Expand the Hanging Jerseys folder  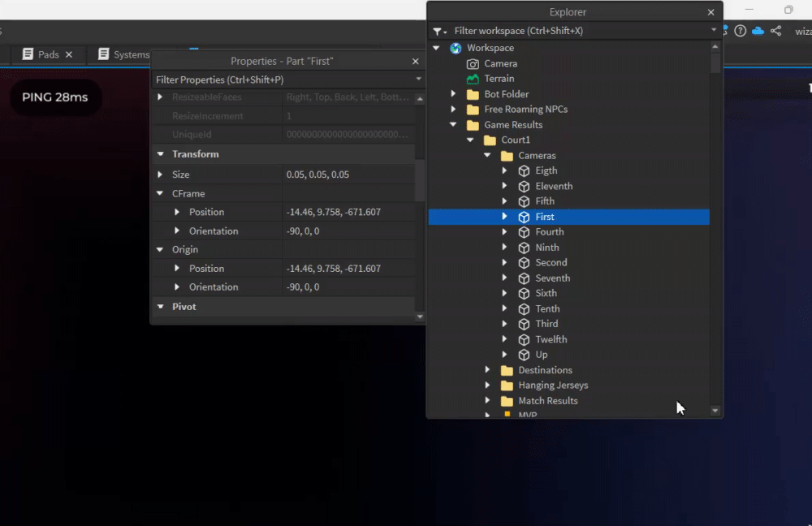[487, 386]
